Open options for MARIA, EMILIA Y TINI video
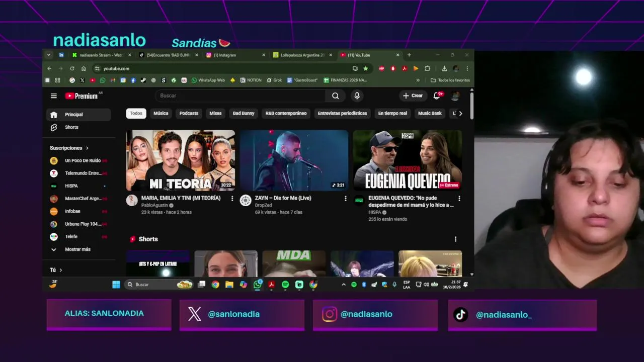Screen dimensions: 644x362 (232, 199)
